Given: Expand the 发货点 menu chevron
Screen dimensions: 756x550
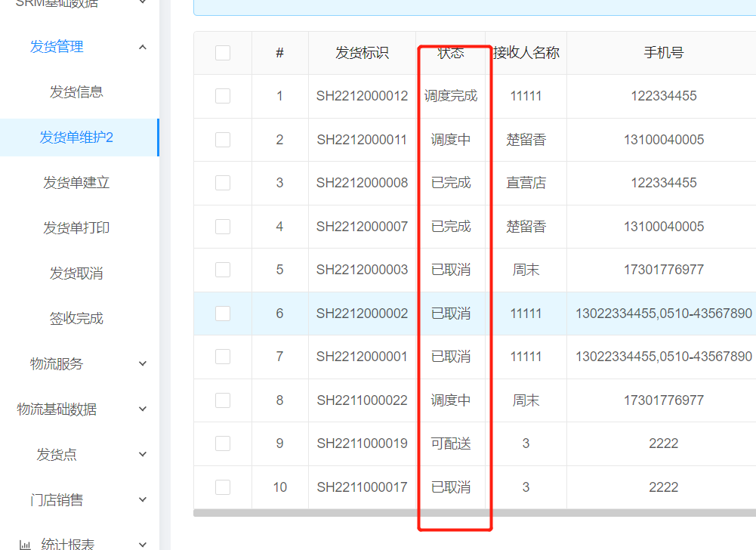Looking at the screenshot, I should [x=142, y=454].
